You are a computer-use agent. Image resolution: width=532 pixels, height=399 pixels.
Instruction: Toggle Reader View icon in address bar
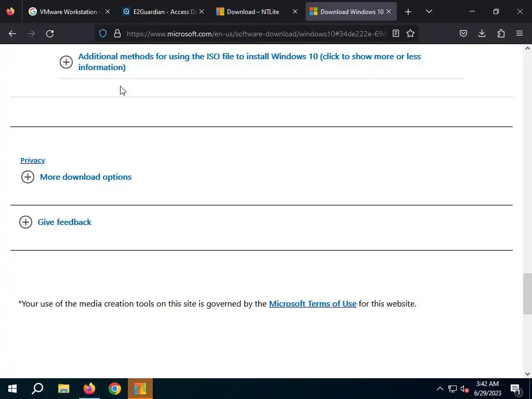click(395, 33)
